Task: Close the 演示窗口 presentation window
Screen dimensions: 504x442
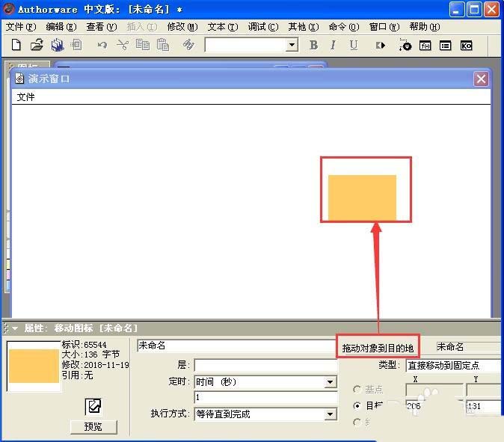Action: coord(481,79)
